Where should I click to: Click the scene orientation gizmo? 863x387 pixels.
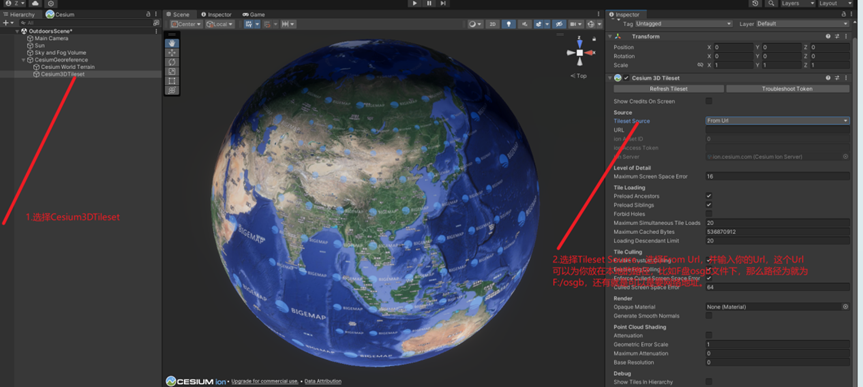click(x=580, y=52)
